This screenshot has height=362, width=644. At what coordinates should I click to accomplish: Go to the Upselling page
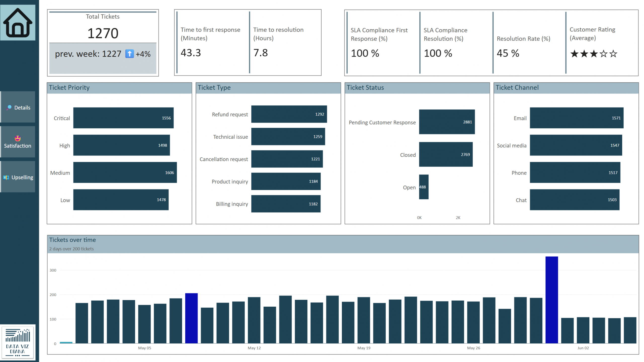click(18, 177)
